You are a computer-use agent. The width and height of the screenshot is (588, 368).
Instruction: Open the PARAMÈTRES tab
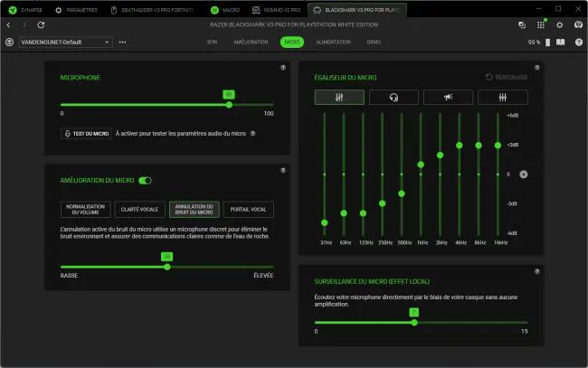click(x=77, y=10)
